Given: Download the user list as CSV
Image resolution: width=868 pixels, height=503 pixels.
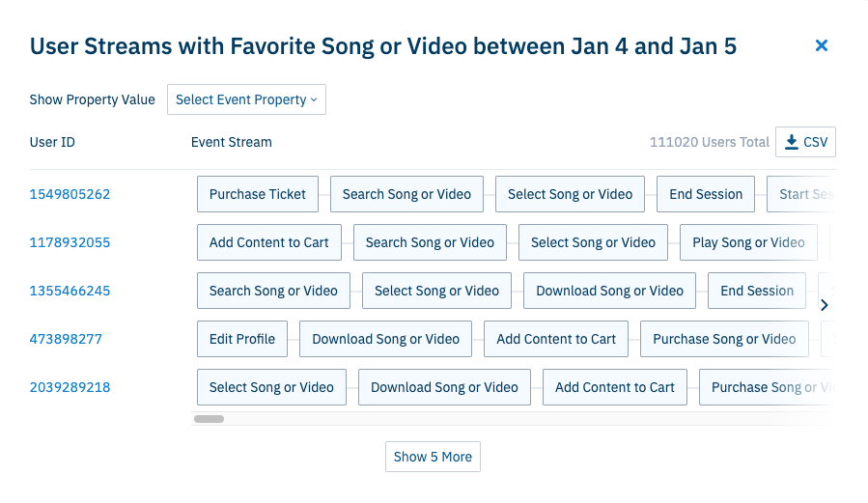Looking at the screenshot, I should click(805, 142).
